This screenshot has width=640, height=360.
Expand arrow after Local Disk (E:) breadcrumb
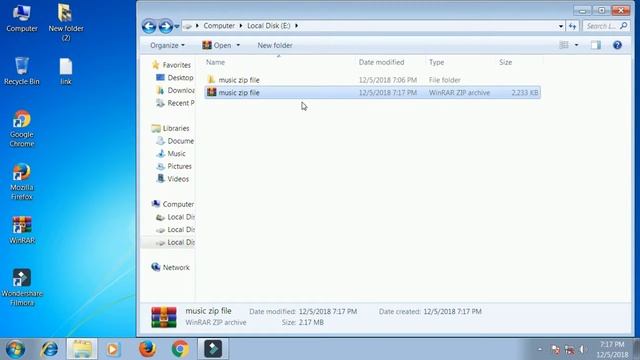296,26
